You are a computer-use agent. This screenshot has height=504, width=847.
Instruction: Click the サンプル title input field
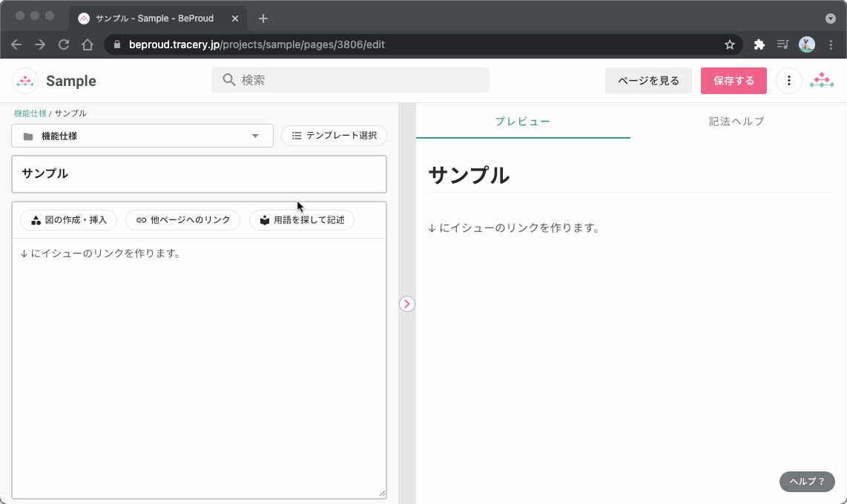pyautogui.click(x=199, y=174)
